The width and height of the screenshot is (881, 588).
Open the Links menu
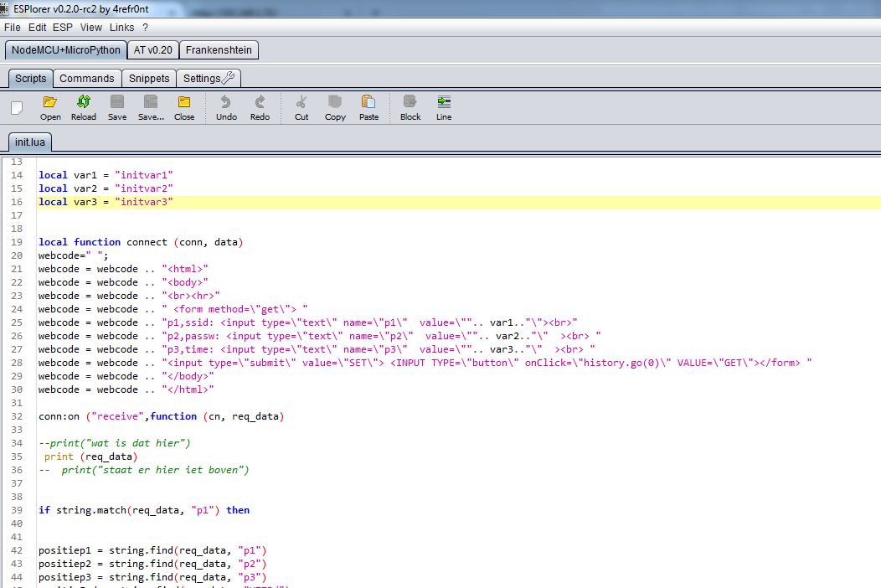[x=122, y=28]
